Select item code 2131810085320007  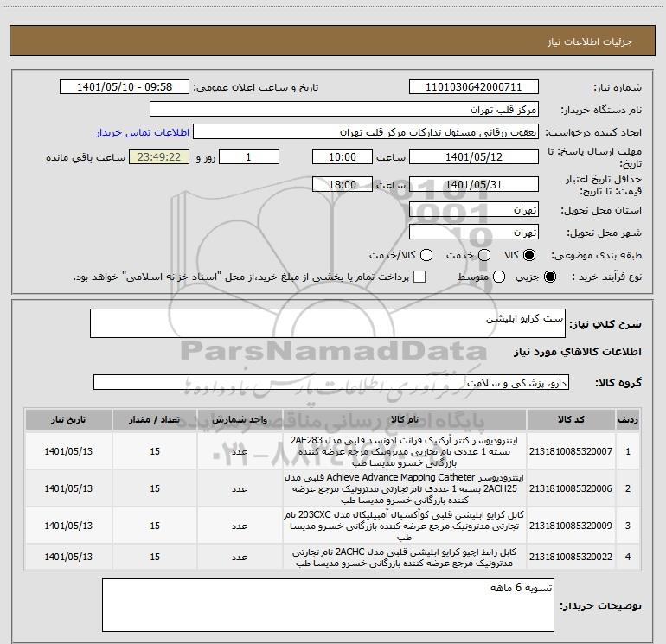tap(571, 451)
